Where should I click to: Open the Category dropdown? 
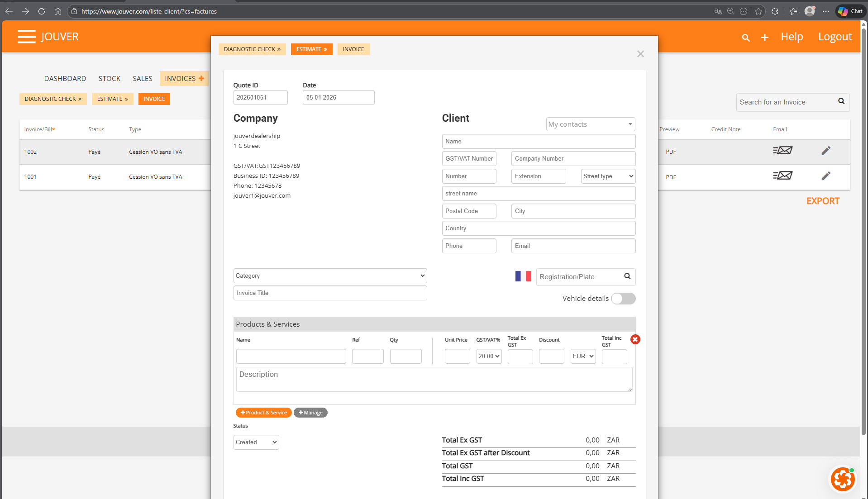330,276
